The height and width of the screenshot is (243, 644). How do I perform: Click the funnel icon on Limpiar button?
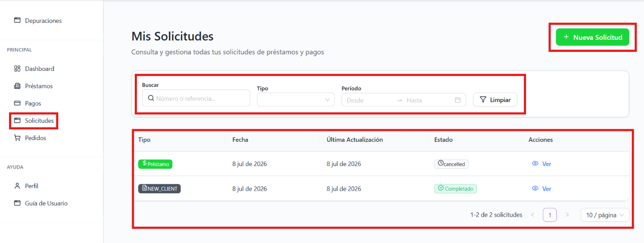[483, 100]
